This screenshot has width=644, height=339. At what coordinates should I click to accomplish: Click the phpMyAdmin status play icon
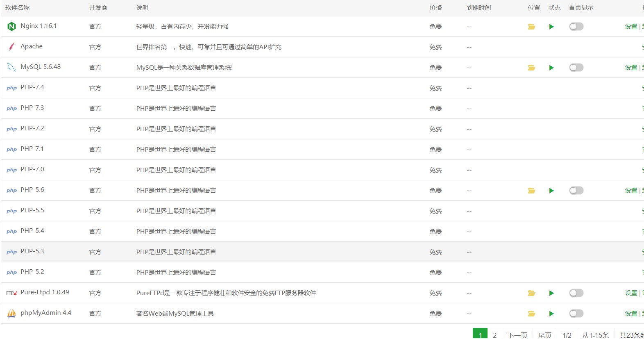551,314
